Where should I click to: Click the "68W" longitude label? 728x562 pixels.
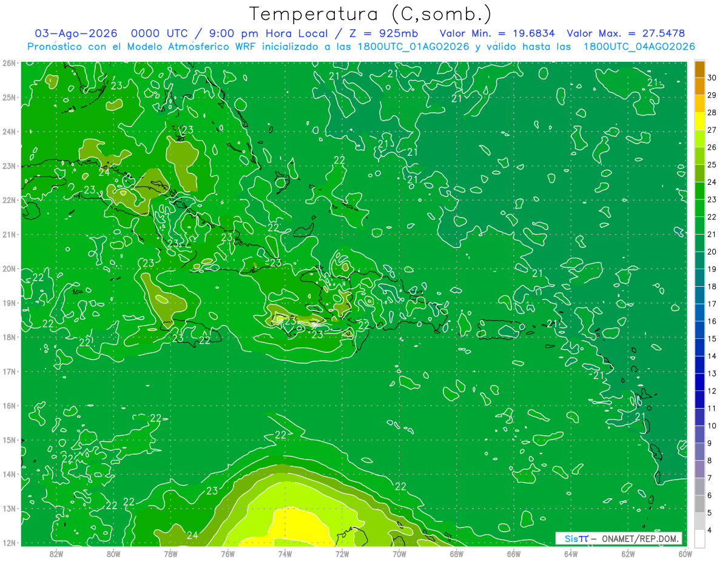coord(457,554)
